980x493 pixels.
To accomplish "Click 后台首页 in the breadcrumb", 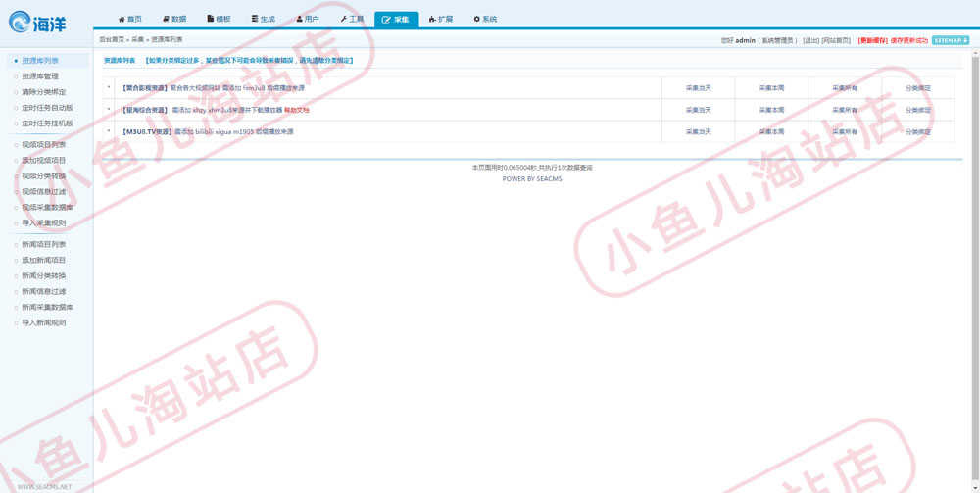I will tap(112, 39).
